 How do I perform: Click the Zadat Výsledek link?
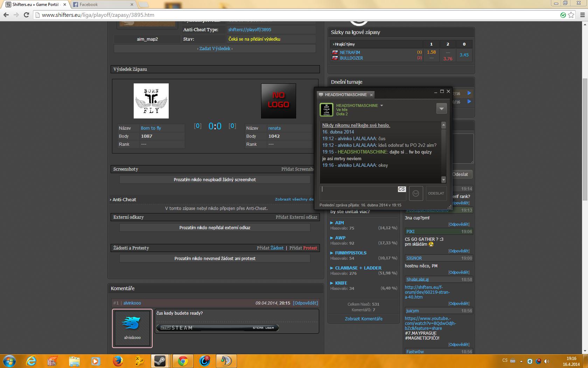click(x=215, y=49)
